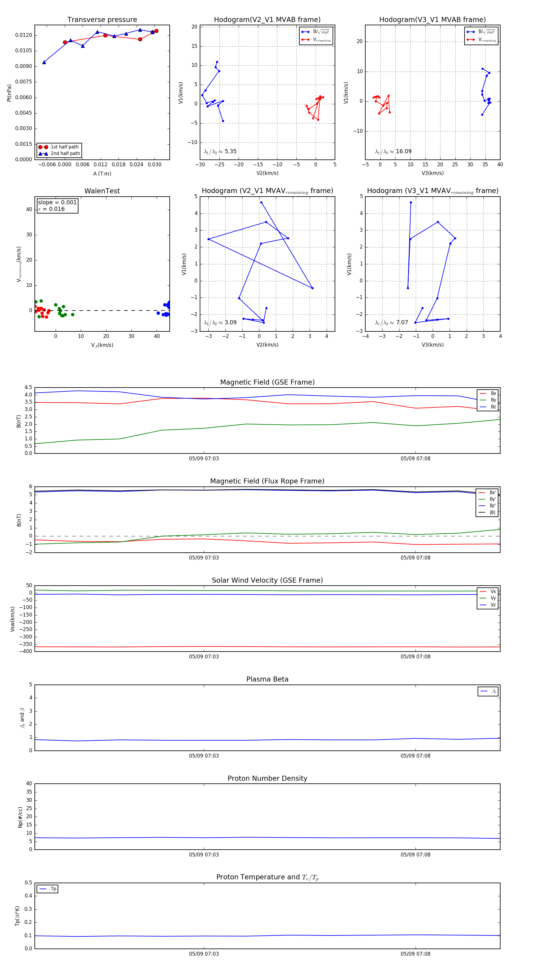Click the 'Magnetic Field (Flux Rope Frame)' title
This screenshot has width=535, height=980.
click(267, 481)
